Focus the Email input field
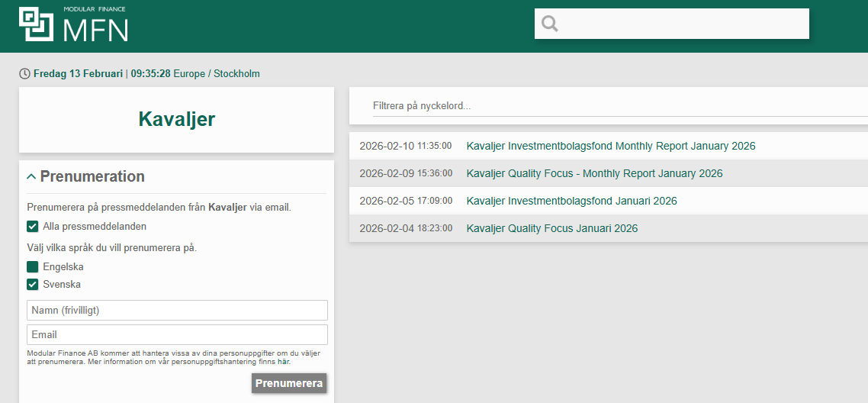 (177, 335)
